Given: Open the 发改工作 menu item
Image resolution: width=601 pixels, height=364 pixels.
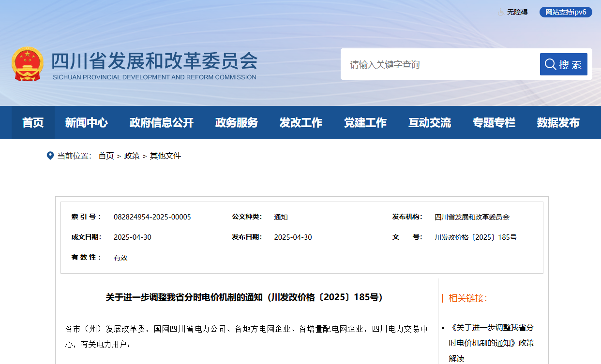Looking at the screenshot, I should (x=300, y=123).
